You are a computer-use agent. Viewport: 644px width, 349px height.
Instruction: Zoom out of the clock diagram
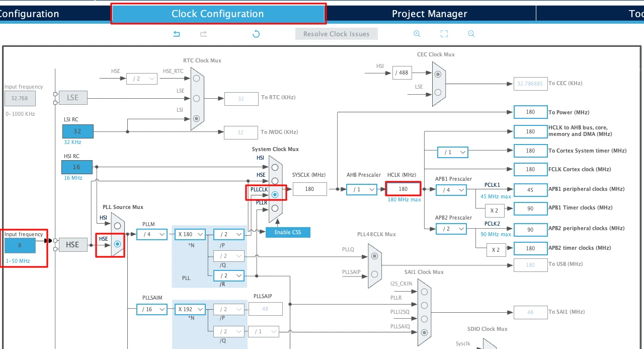[471, 34]
